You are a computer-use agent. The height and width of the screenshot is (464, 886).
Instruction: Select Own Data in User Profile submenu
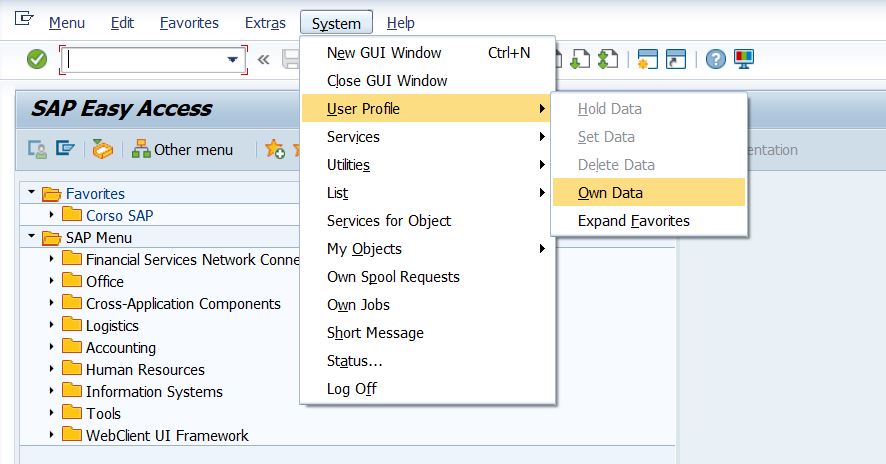pos(649,193)
